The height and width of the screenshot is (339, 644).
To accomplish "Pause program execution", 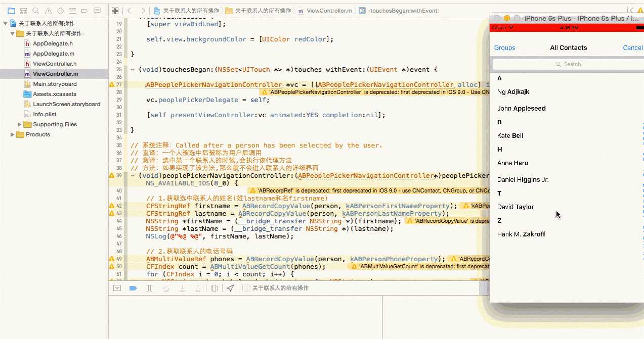I will click(149, 288).
